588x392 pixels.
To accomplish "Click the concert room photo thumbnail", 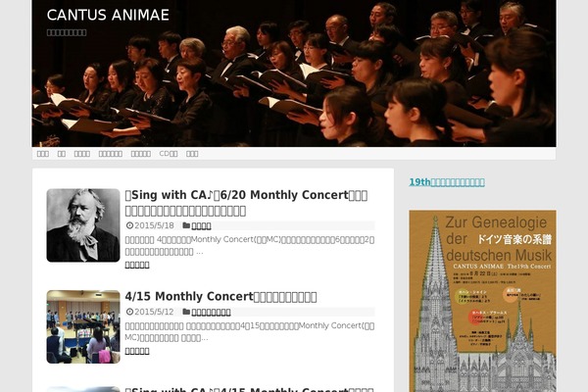I will 83,326.
